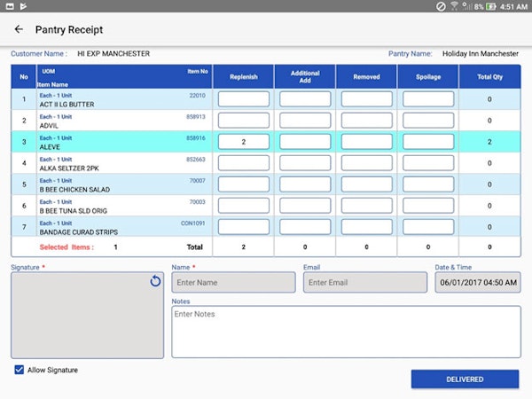
Task: Click the Email input field
Action: tap(365, 282)
